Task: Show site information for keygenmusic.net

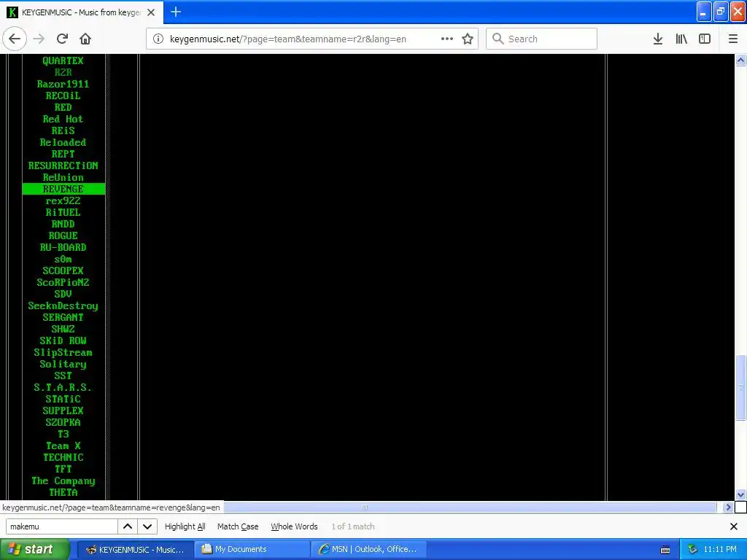Action: 158,39
